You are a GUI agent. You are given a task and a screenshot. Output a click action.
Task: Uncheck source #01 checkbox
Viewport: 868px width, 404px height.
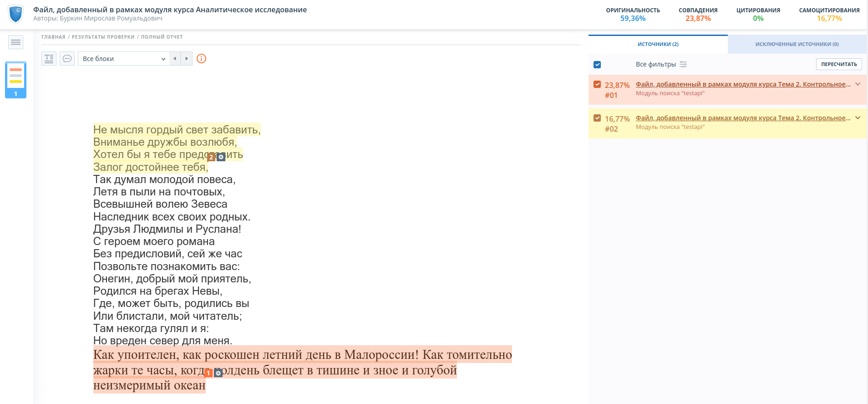pyautogui.click(x=597, y=84)
